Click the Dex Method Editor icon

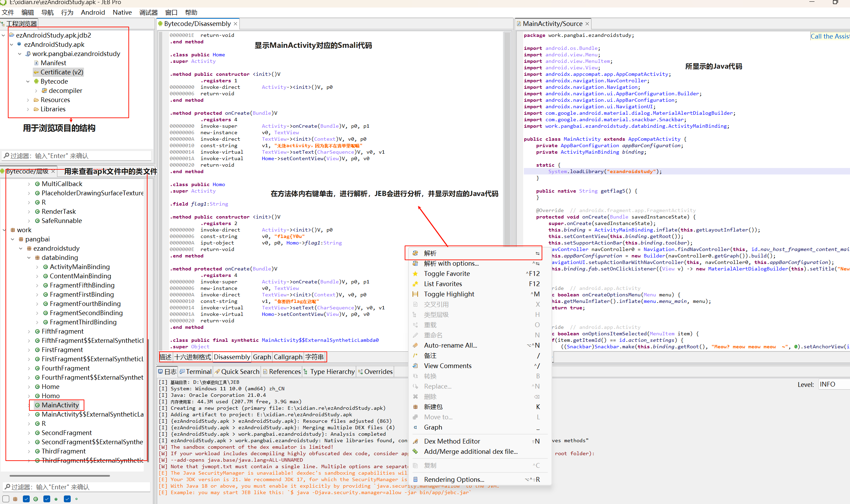click(x=415, y=441)
